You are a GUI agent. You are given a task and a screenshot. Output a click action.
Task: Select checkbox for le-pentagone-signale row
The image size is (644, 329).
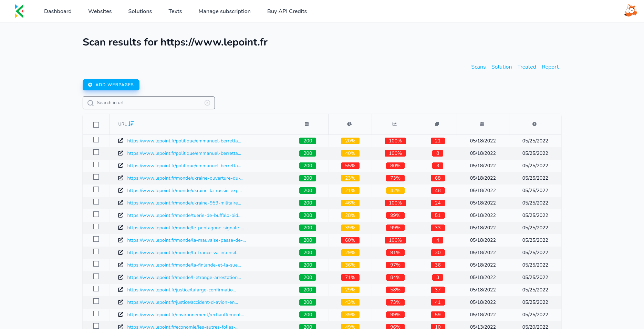pos(96,227)
